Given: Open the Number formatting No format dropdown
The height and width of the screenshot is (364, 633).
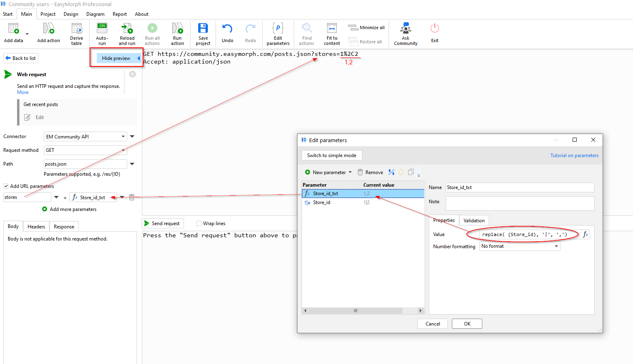Looking at the screenshot, I should pos(520,246).
